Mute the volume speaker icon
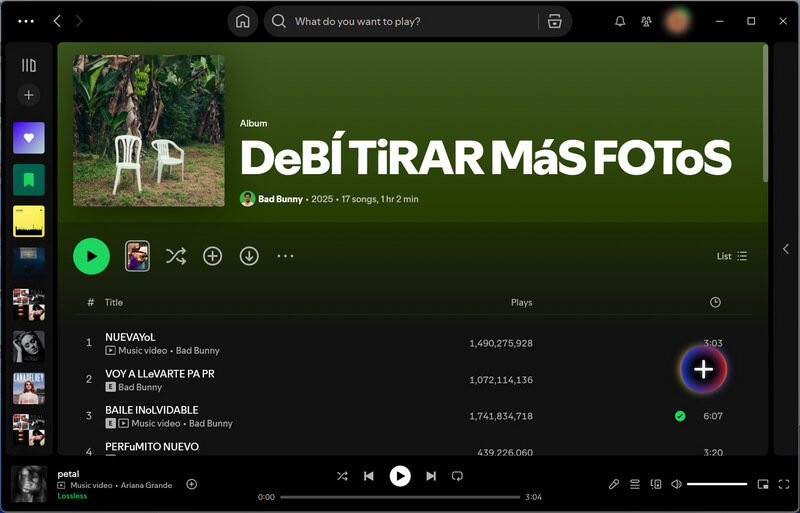The image size is (800, 513). pyautogui.click(x=677, y=484)
